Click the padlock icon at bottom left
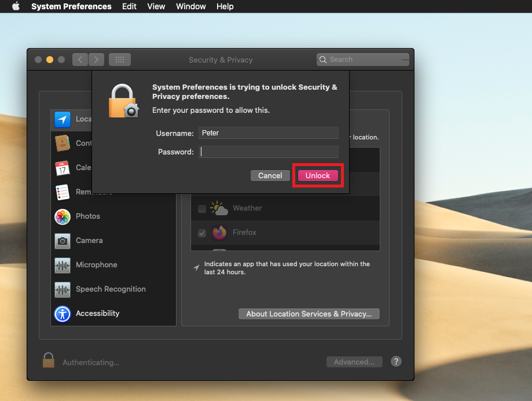 49,361
